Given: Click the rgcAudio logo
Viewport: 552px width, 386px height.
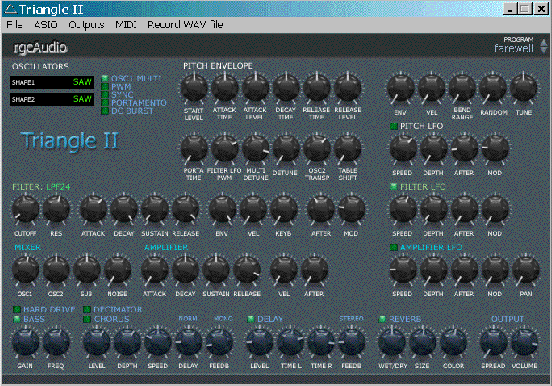Looking at the screenshot, I should (40, 48).
